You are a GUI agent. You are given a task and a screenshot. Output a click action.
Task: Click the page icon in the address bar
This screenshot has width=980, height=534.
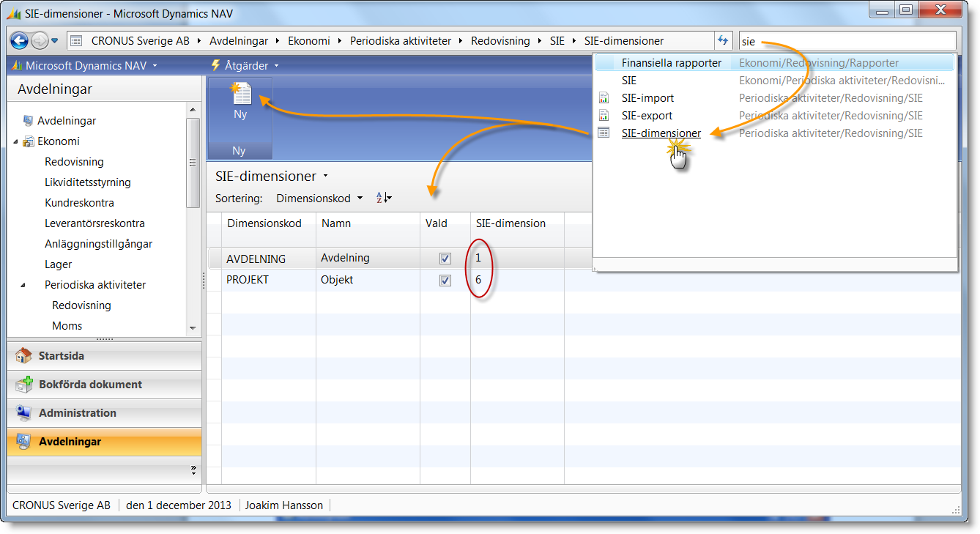pos(76,41)
